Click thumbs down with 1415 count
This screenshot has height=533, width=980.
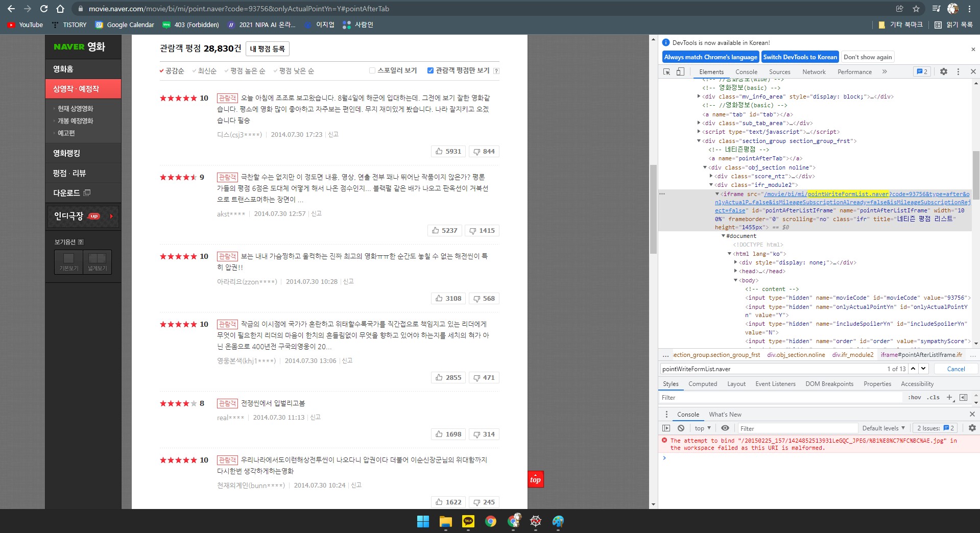point(482,230)
